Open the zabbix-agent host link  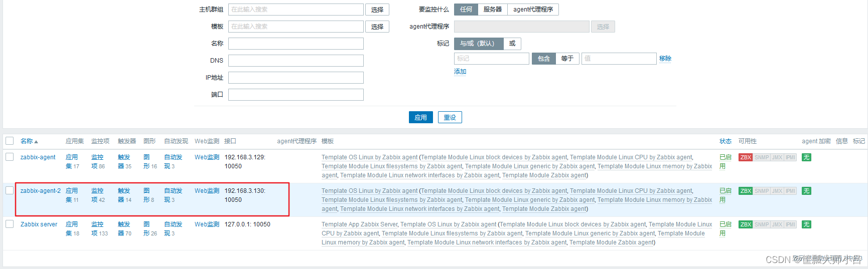(38, 157)
